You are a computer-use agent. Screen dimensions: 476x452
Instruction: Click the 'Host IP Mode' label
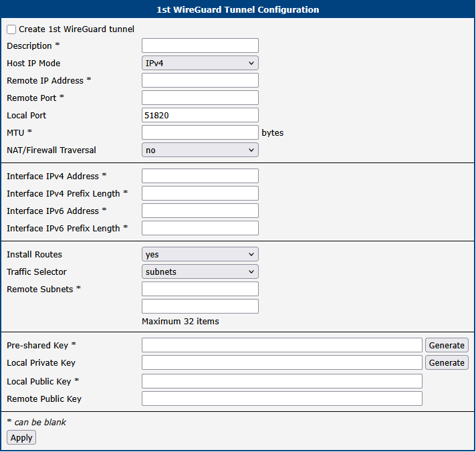click(33, 63)
